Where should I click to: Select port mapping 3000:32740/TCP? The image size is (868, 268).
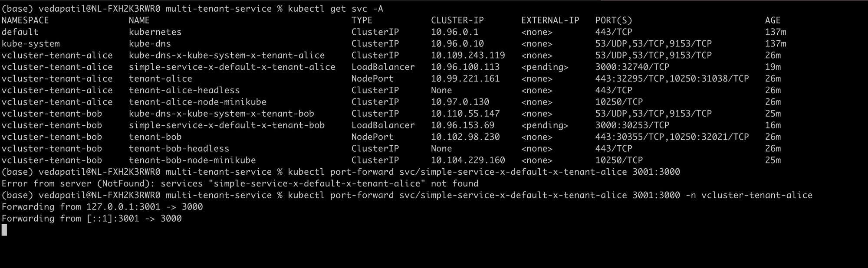[632, 67]
